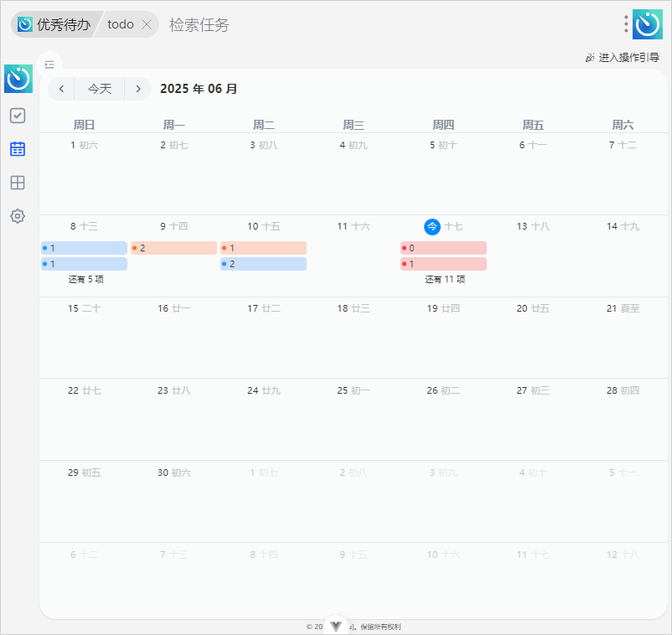Open orange task 1 on June 10
The height and width of the screenshot is (635, 672).
pyautogui.click(x=264, y=248)
